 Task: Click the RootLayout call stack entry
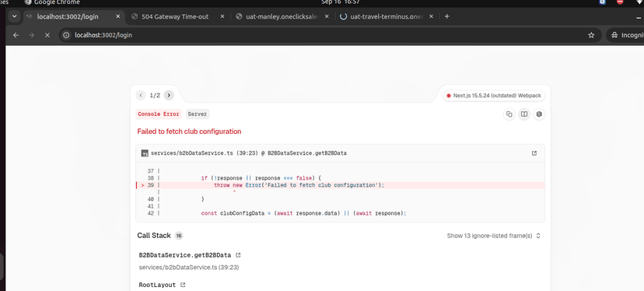(157, 285)
